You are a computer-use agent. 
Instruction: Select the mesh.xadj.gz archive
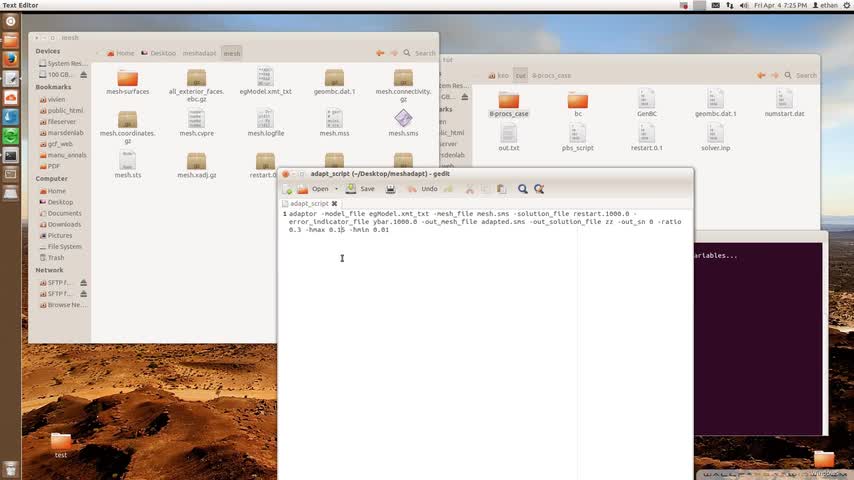pyautogui.click(x=197, y=166)
